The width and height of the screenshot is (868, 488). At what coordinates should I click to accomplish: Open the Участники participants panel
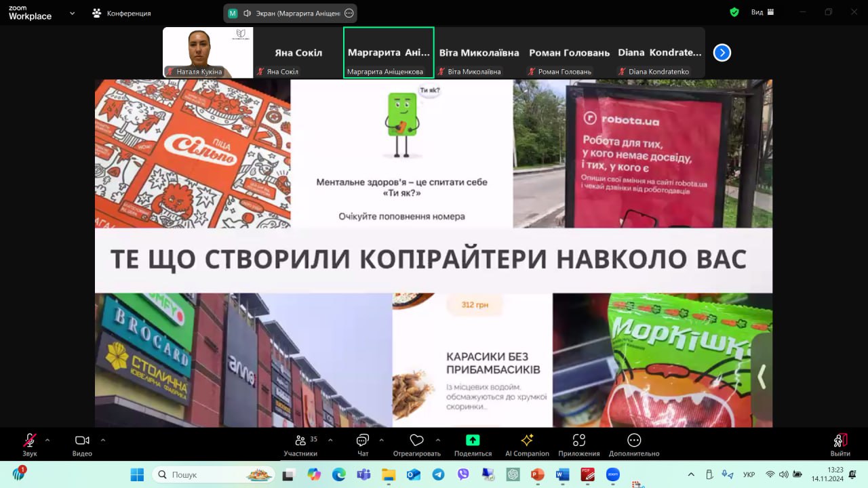300,445
